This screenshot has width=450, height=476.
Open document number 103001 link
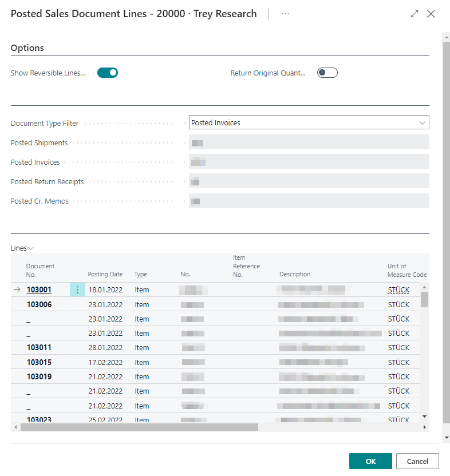point(39,290)
